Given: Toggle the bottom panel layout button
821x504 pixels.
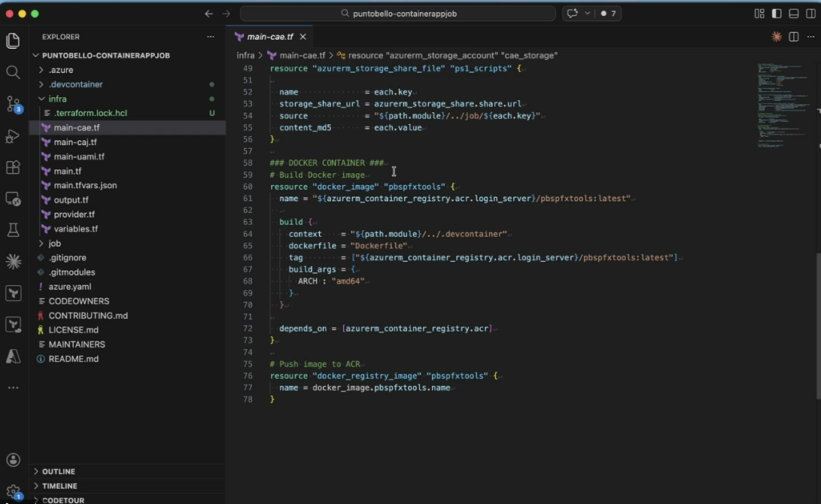Looking at the screenshot, I should coord(794,14).
